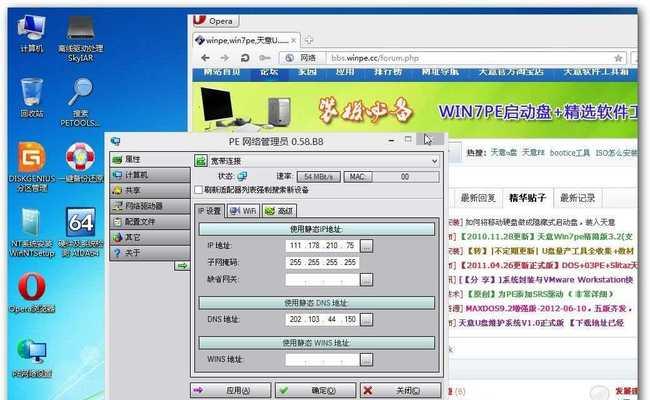This screenshot has width=650, height=400.
Task: Click the IP 地址 input field
Action: pos(322,245)
